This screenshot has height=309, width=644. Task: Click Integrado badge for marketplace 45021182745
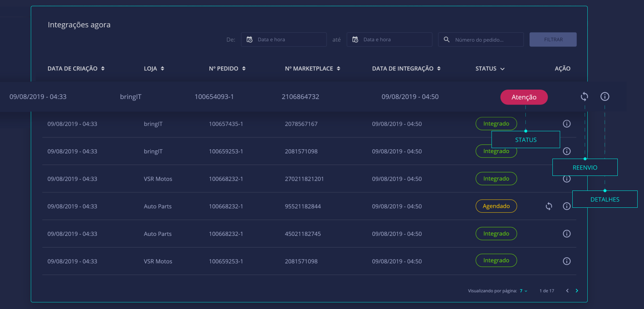[x=496, y=234]
